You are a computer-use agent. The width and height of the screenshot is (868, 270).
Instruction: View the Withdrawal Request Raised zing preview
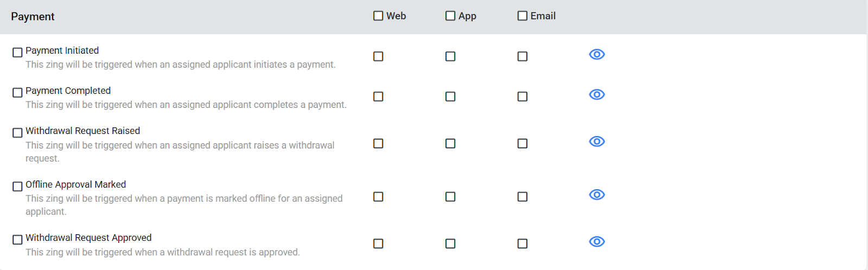tap(597, 142)
